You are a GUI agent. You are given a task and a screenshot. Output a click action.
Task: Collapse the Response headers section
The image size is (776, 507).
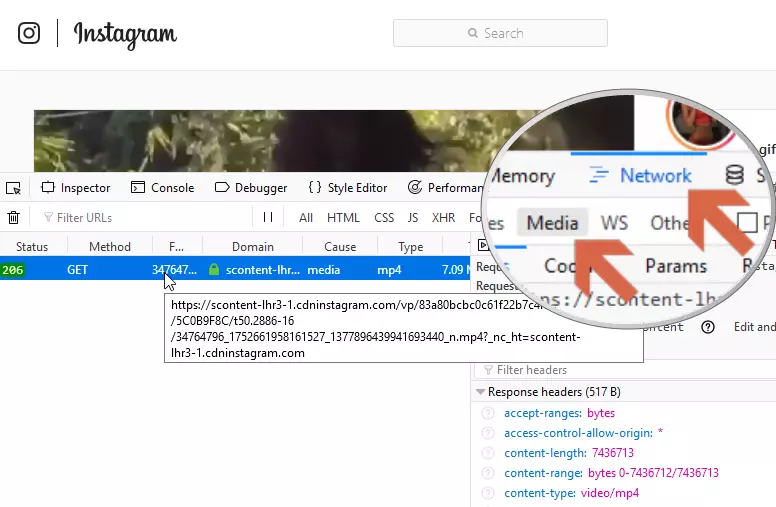(x=481, y=392)
